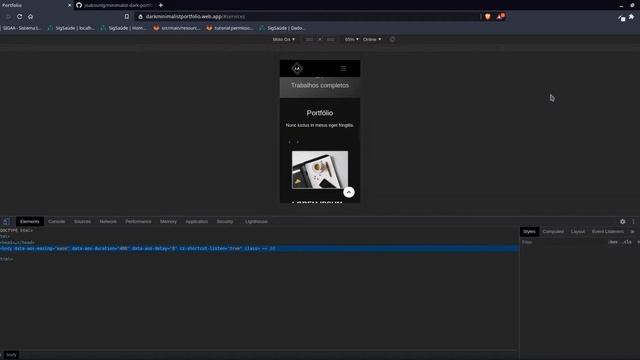Click the bookmark page icon beside address bar
This screenshot has width=640, height=360.
pyautogui.click(x=127, y=17)
